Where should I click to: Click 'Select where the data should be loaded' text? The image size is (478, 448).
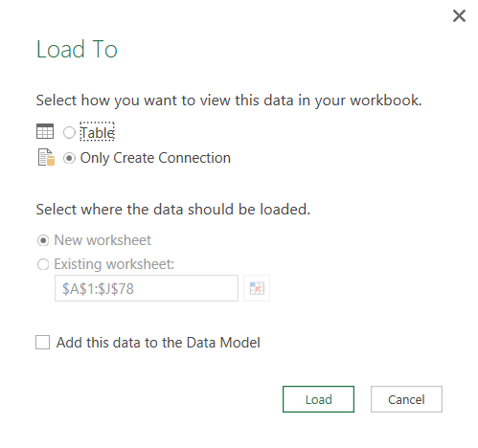pyautogui.click(x=173, y=210)
